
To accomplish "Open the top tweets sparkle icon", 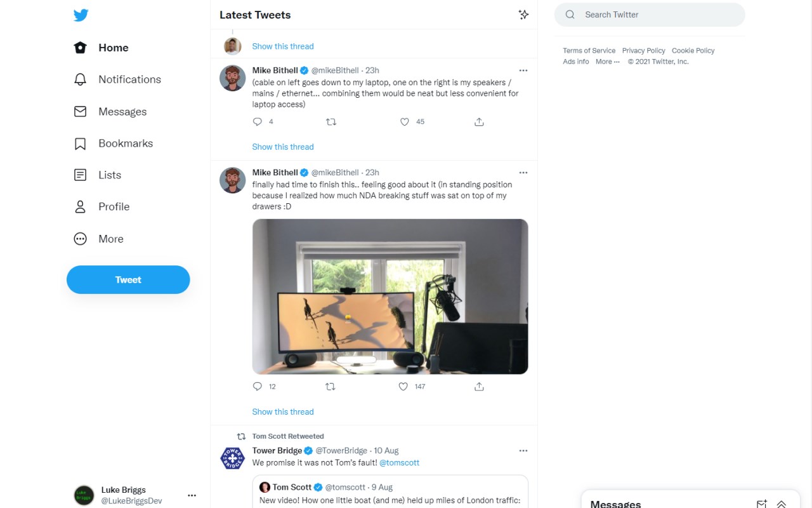I will [x=523, y=15].
